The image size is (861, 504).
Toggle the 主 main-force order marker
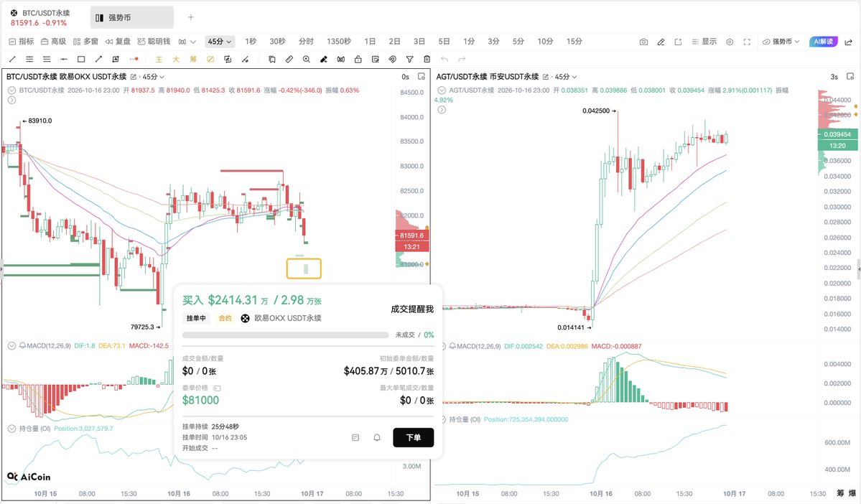click(159, 60)
